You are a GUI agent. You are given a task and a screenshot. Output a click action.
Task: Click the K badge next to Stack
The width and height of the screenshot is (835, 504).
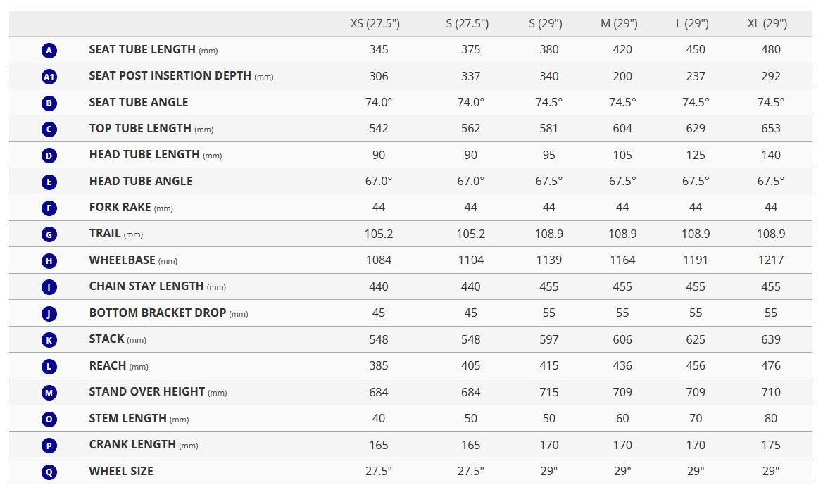click(49, 340)
